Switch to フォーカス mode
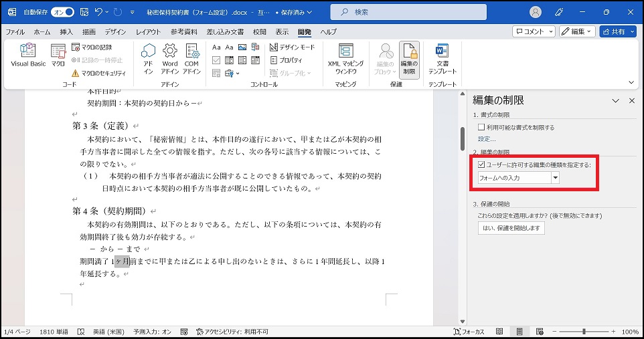The height and width of the screenshot is (339, 644). pyautogui.click(x=469, y=332)
